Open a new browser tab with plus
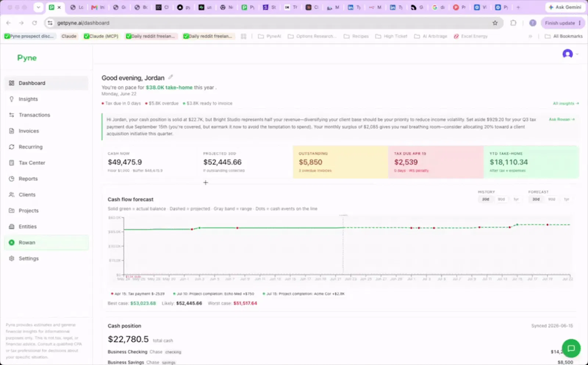The width and height of the screenshot is (588, 365). click(518, 7)
